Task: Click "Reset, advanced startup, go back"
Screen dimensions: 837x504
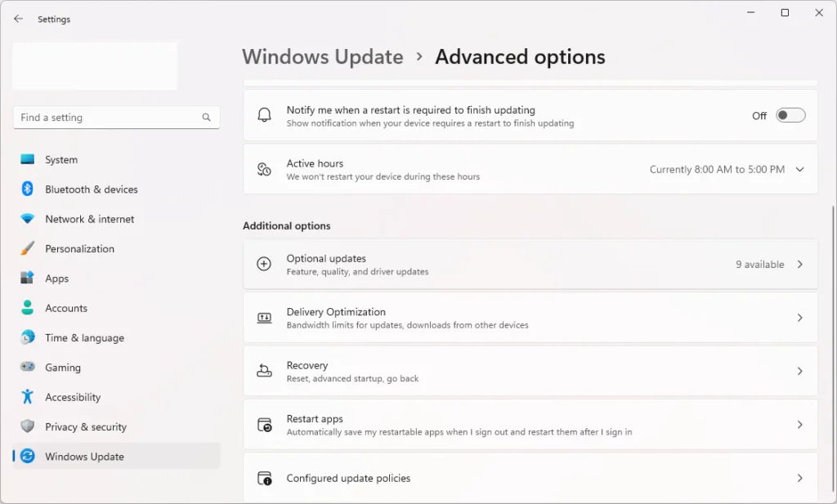Action: (352, 378)
